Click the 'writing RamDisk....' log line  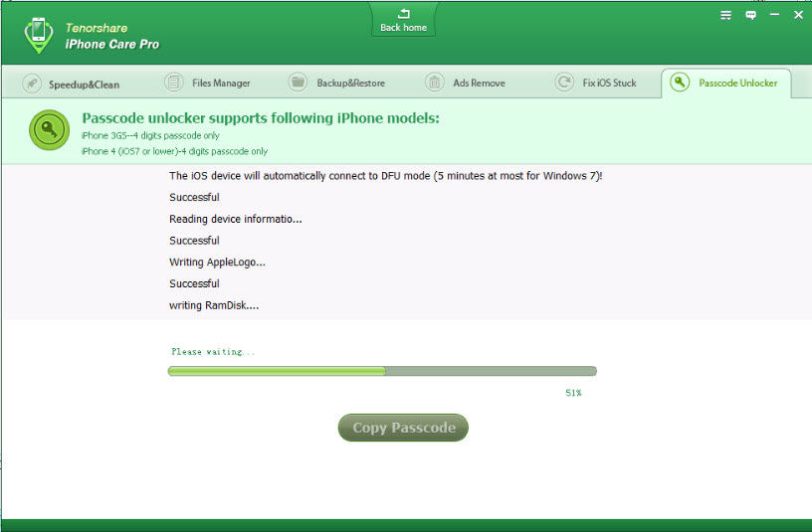[214, 305]
